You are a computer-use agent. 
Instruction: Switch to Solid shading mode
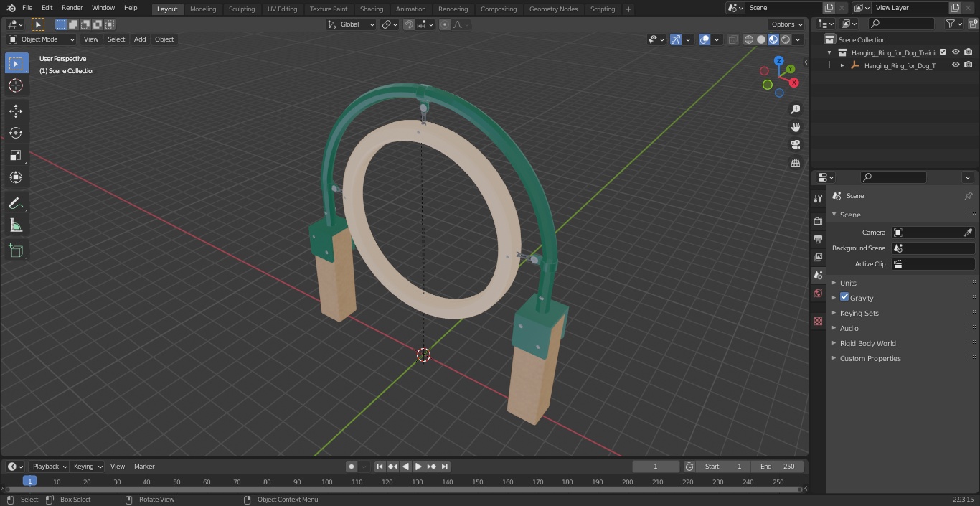click(761, 39)
